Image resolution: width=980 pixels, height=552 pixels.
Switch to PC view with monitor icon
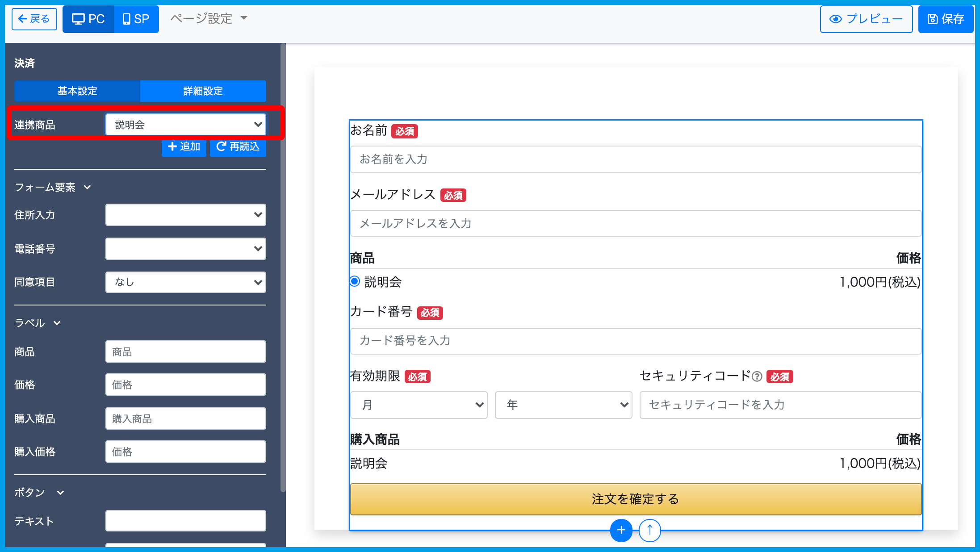[88, 19]
